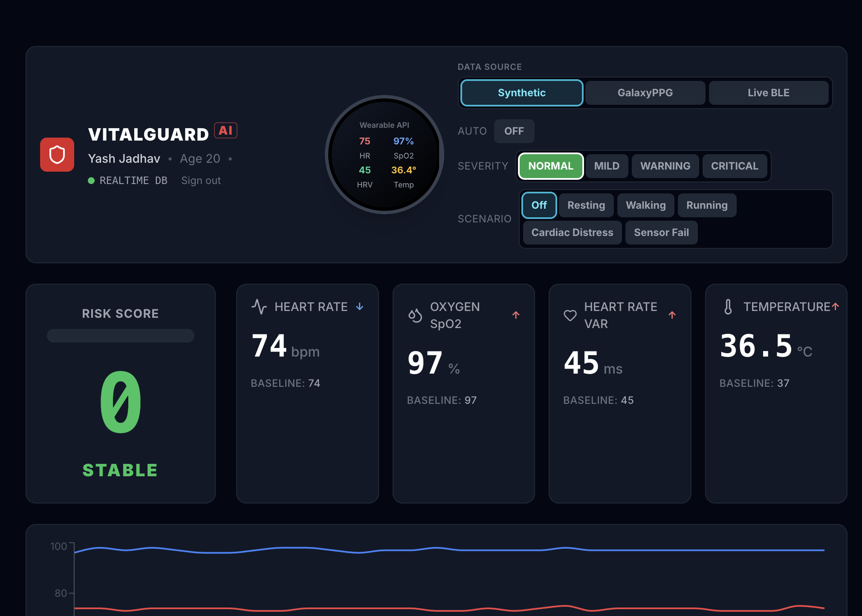Switch scenario to Off
Viewport: 862px width, 616px height.
pos(539,205)
